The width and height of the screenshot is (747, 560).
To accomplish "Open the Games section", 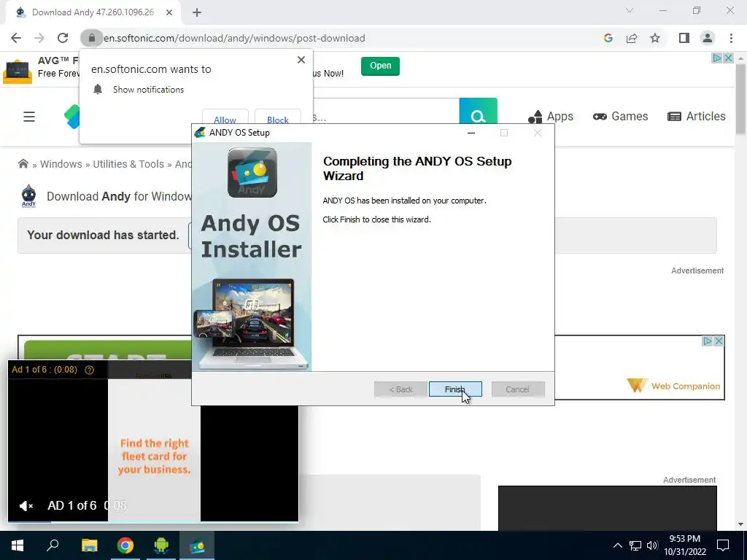I will tap(620, 116).
